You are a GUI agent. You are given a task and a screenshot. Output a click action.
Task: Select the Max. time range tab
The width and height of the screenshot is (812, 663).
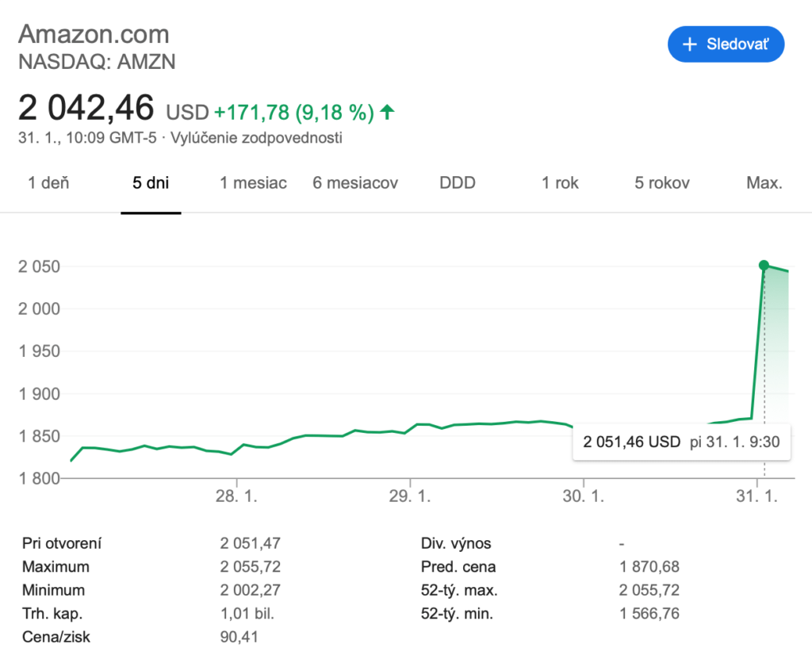(x=764, y=183)
